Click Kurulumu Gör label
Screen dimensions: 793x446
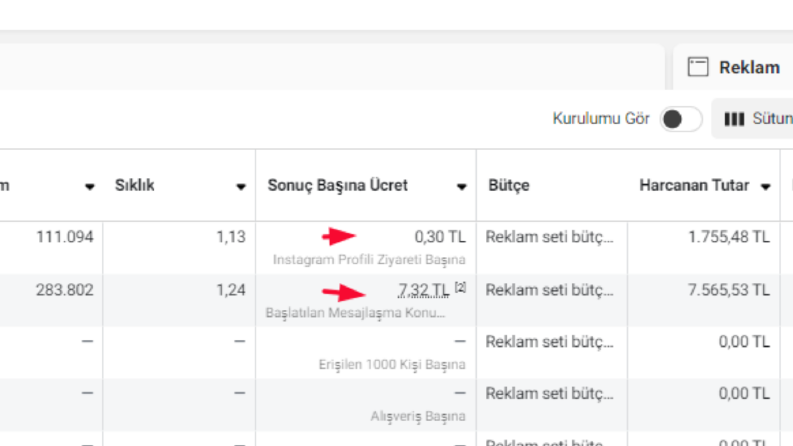pyautogui.click(x=601, y=118)
